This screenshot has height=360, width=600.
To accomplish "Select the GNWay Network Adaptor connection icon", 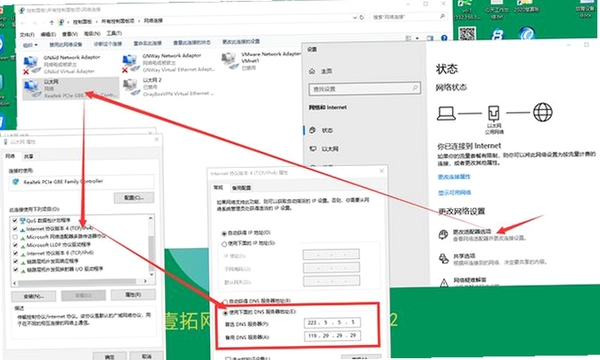I will pyautogui.click(x=130, y=64).
